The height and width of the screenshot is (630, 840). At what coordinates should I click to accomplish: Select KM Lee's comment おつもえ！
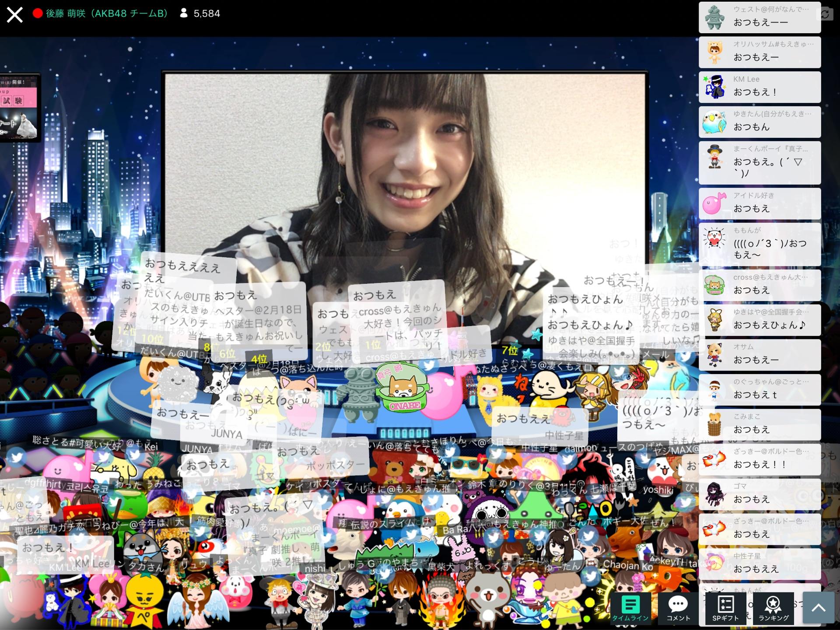(x=759, y=87)
